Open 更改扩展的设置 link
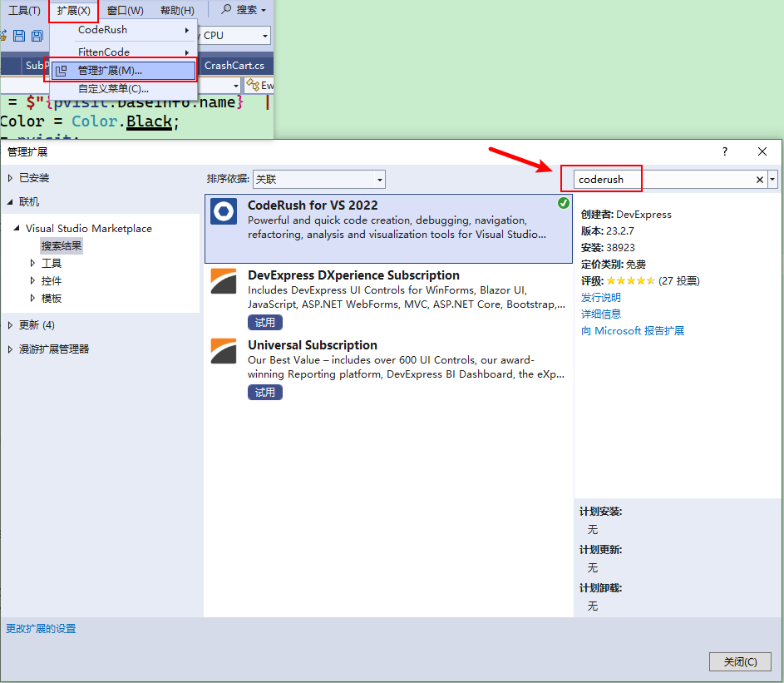This screenshot has height=683, width=784. (41, 628)
